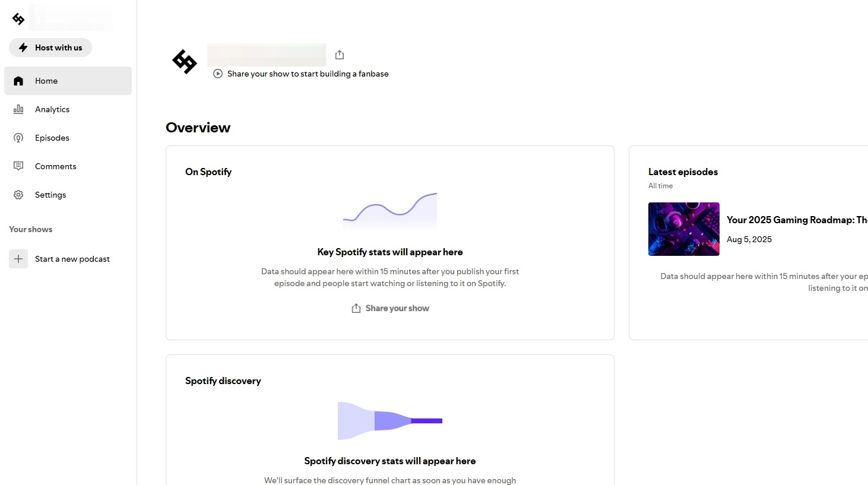Click the Home house icon
Viewport: 868px width, 485px height.
click(18, 81)
